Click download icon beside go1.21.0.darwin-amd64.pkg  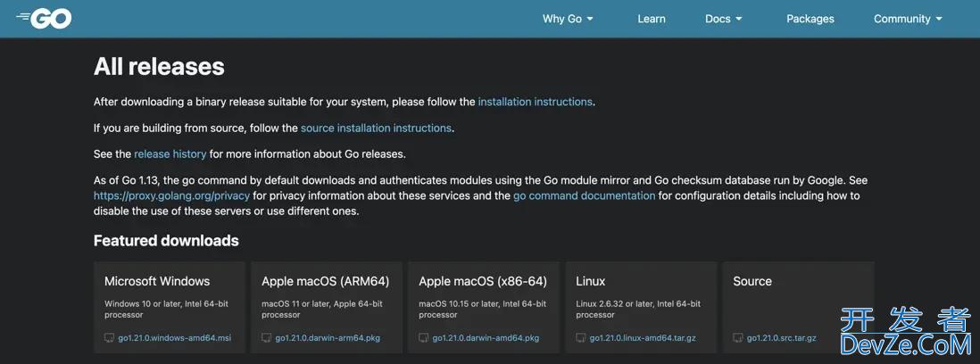(424, 338)
